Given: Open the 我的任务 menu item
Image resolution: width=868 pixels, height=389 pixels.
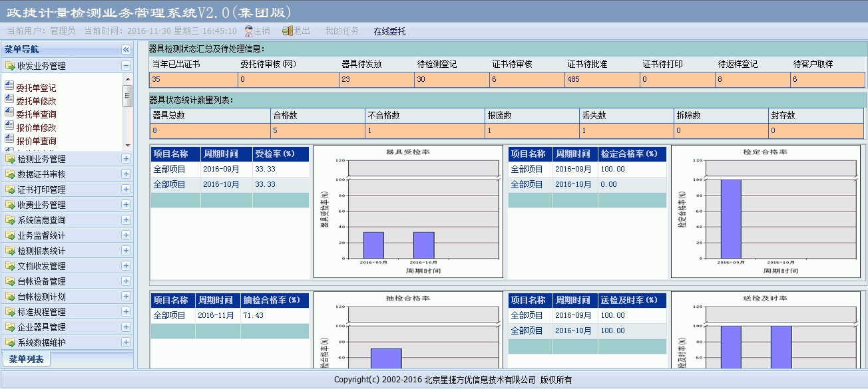Looking at the screenshot, I should [x=341, y=31].
